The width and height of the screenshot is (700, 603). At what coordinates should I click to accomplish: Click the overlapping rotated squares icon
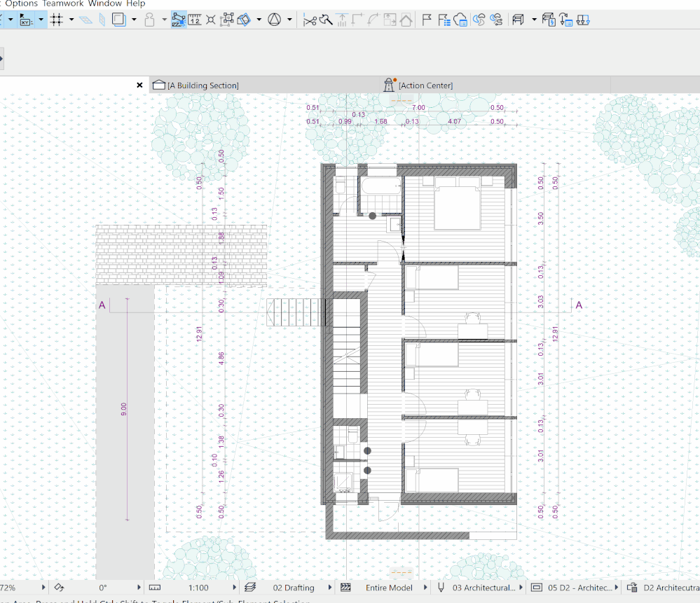click(x=244, y=20)
